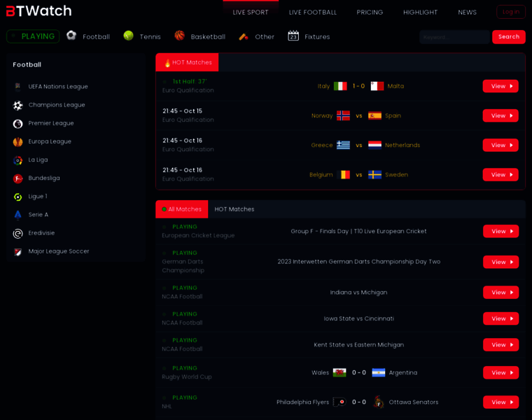Image resolution: width=532 pixels, height=420 pixels.
Task: Select the Tennis ball icon
Action: coord(129,36)
